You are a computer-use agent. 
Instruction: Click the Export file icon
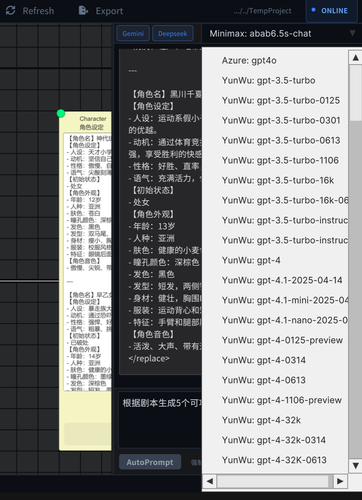(83, 11)
